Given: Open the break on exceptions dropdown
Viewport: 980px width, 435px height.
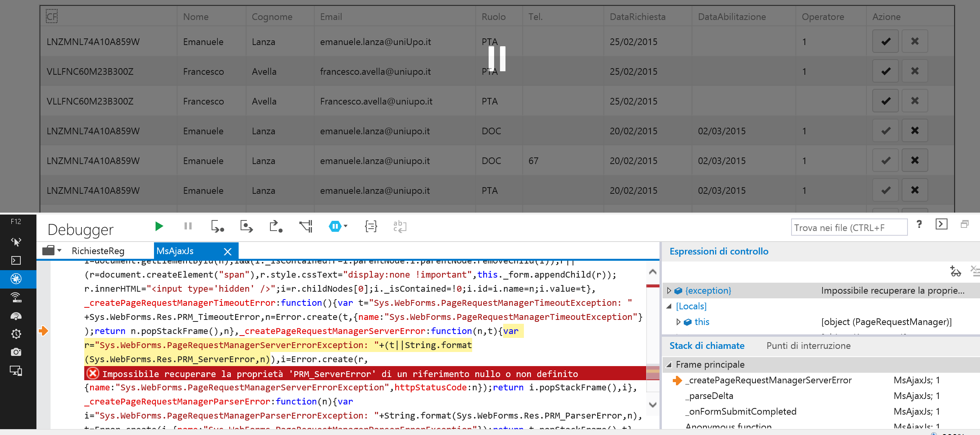Looking at the screenshot, I should point(346,226).
